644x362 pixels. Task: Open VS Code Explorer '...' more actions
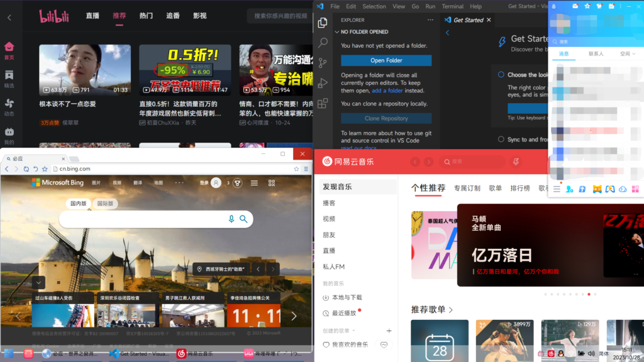pos(430,19)
